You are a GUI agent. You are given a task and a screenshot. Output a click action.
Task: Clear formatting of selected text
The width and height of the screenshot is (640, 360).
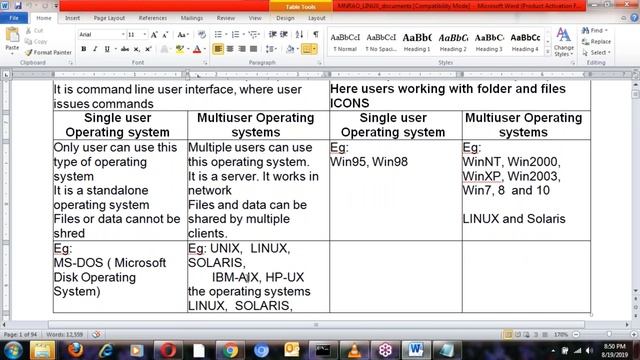pos(202,35)
